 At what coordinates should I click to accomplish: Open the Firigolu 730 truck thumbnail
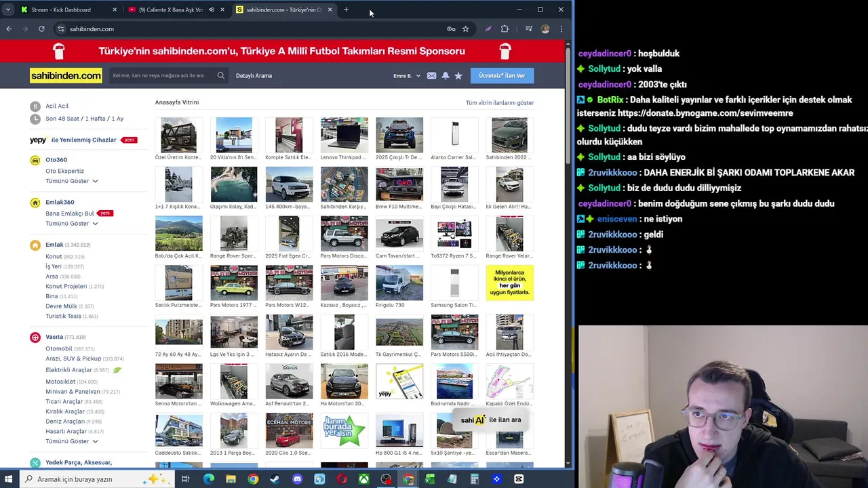click(x=399, y=283)
